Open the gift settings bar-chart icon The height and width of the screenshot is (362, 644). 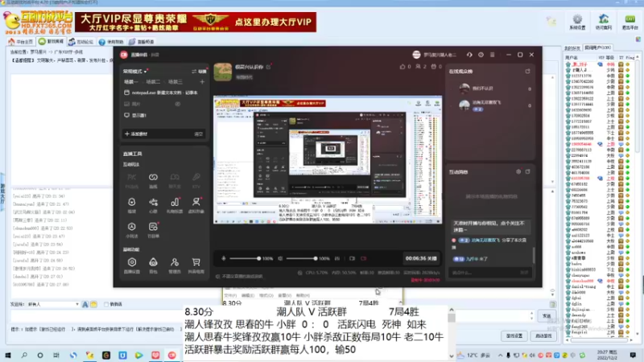coord(175,202)
